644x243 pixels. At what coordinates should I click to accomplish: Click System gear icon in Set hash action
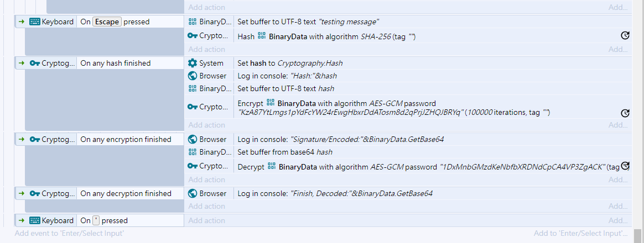192,63
